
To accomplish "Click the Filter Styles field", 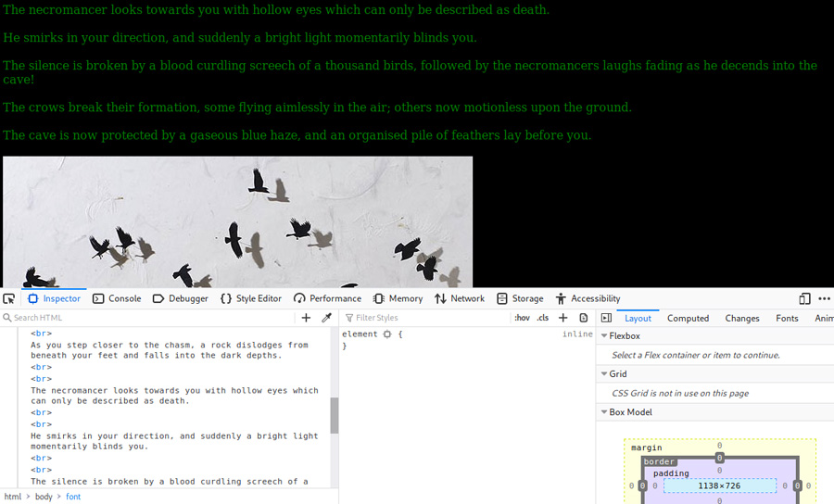I will tap(425, 318).
